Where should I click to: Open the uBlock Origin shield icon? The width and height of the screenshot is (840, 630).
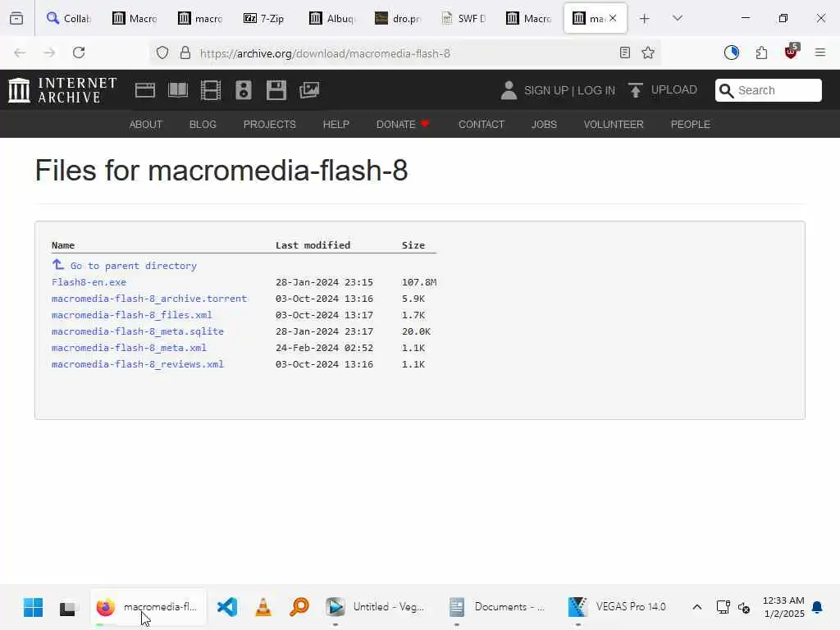click(792, 52)
